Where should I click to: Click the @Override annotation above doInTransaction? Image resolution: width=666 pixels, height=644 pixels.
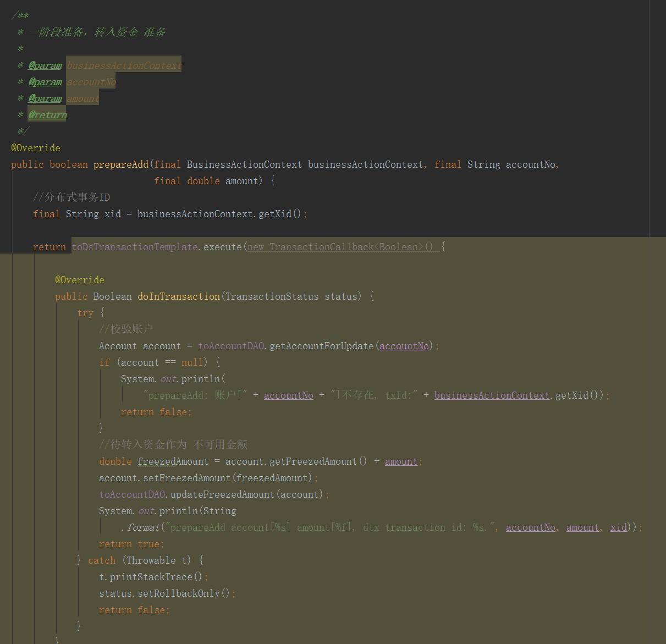point(80,280)
